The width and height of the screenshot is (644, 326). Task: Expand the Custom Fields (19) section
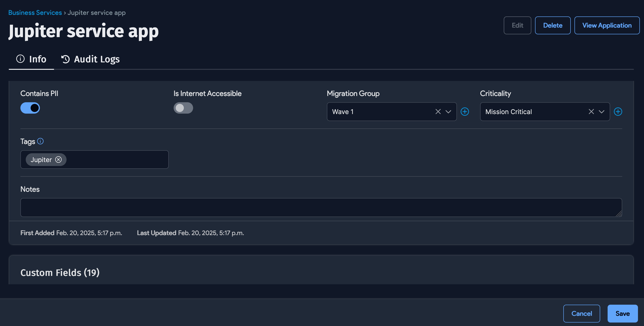60,272
